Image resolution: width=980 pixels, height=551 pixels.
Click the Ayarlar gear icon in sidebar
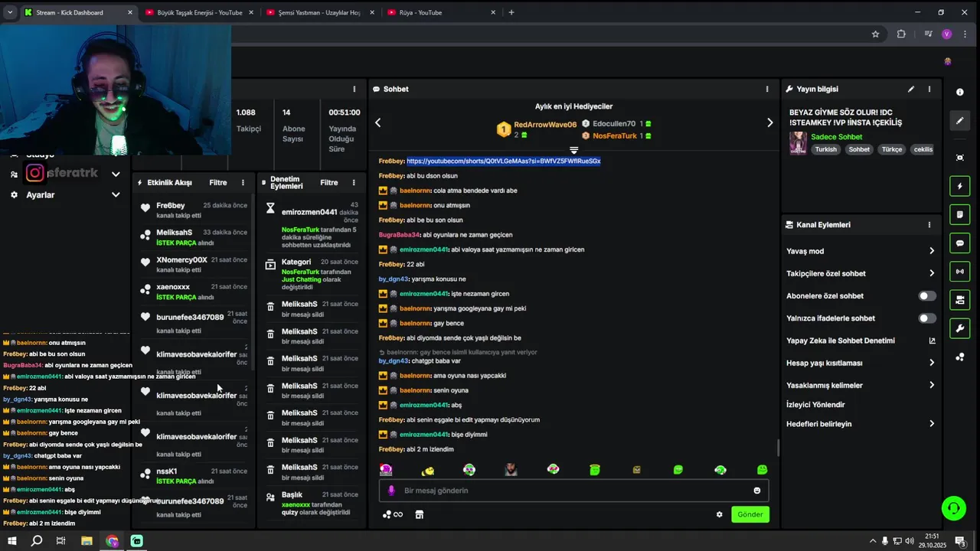click(14, 195)
